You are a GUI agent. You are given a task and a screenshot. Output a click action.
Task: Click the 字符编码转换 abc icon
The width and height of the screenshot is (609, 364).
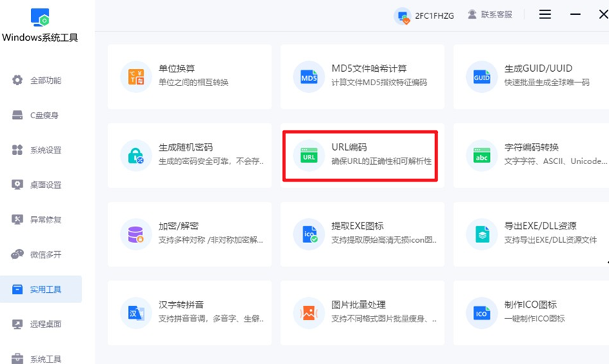point(482,156)
